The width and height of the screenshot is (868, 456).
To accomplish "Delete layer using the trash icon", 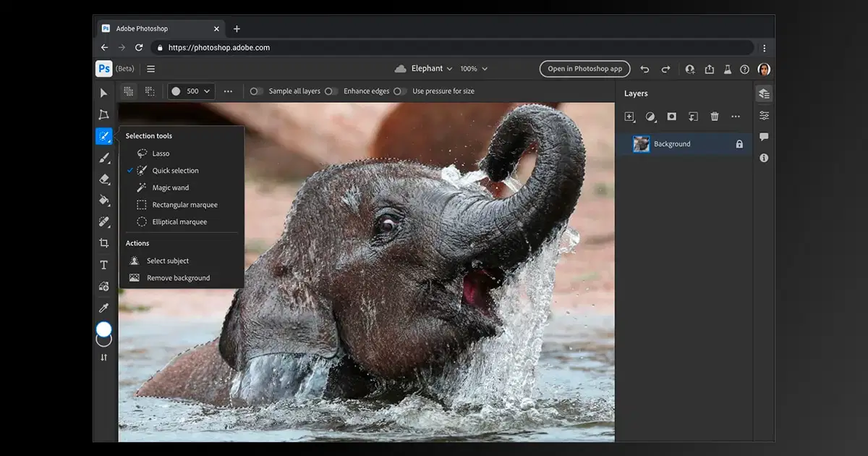I will coord(715,117).
